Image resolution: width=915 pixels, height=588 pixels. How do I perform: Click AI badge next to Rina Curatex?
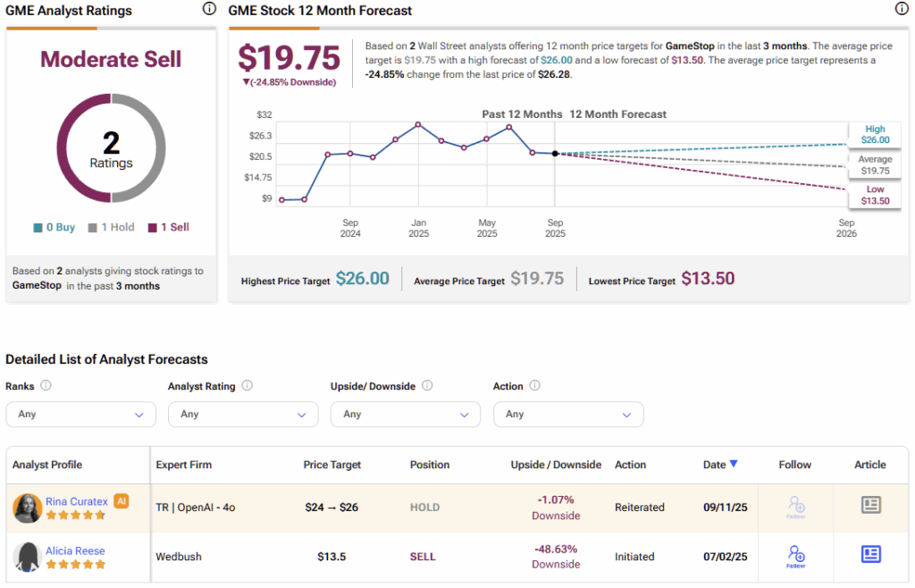(x=122, y=501)
